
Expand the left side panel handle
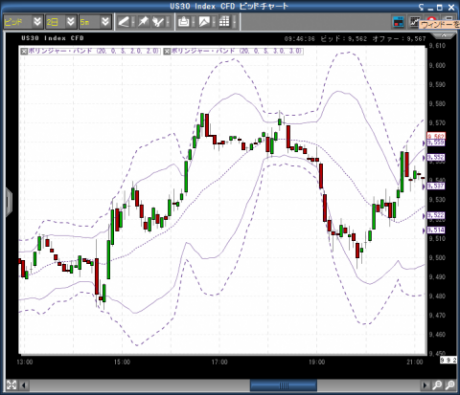pyautogui.click(x=9, y=202)
